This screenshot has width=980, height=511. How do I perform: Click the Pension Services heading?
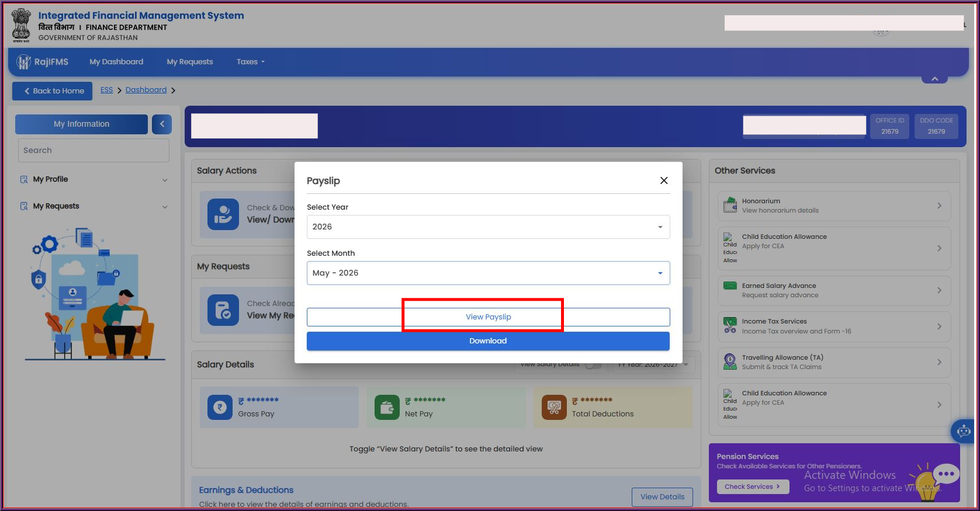[747, 457]
